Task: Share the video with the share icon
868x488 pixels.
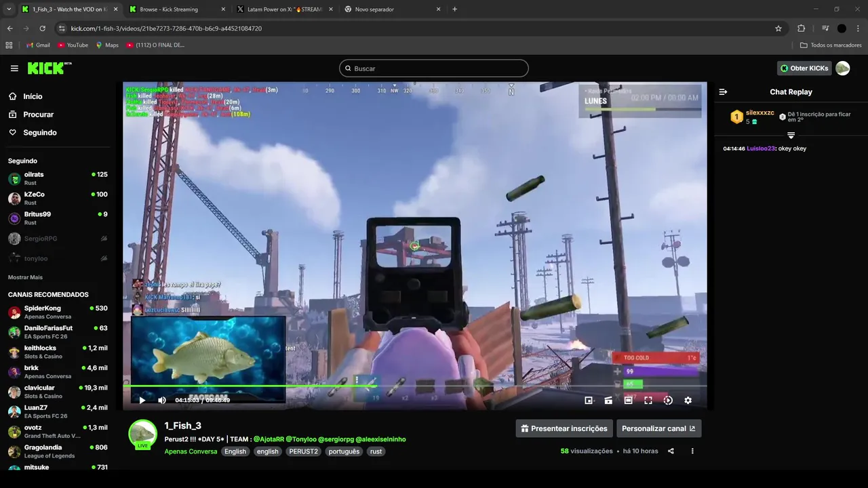Action: coord(671,451)
